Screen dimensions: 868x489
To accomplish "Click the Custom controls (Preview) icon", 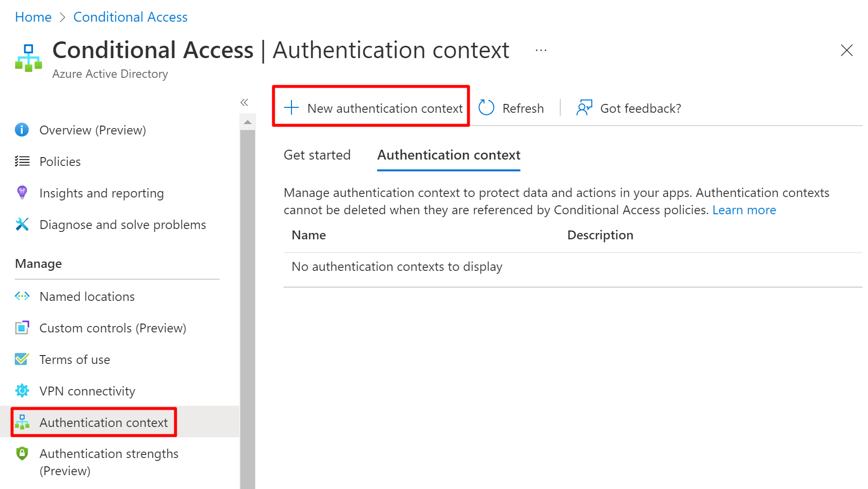I will pos(22,328).
